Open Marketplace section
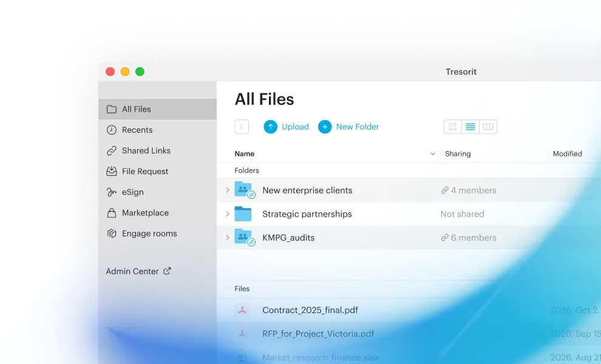Screen dimensions: 601x364 (x=157, y=213)
